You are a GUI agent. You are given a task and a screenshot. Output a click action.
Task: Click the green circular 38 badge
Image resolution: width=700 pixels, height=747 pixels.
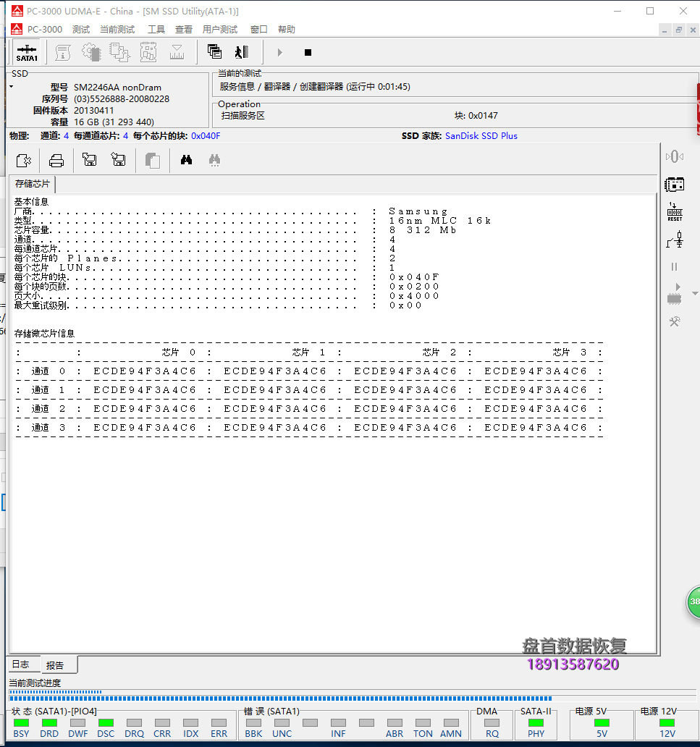(x=693, y=602)
